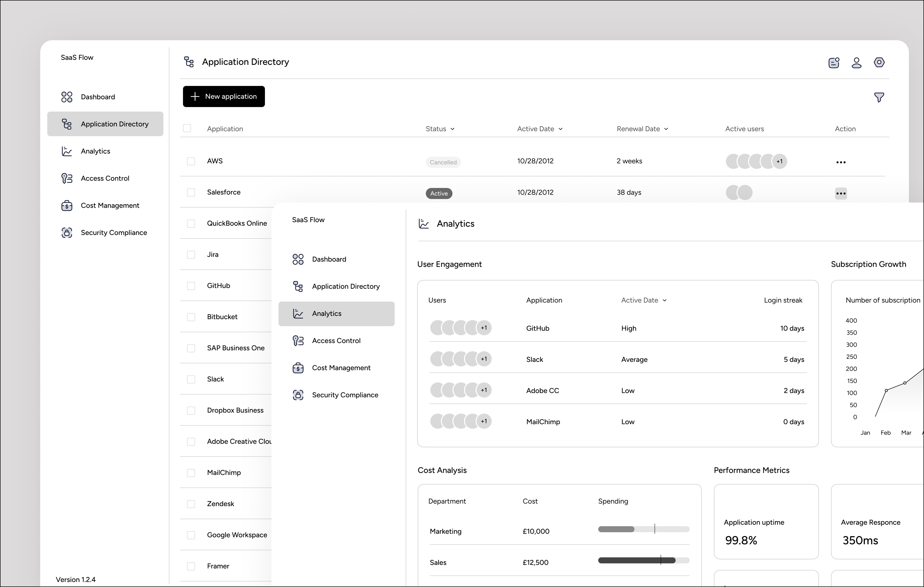Select the Salesforce checkbox
This screenshot has height=587, width=924.
pos(191,192)
